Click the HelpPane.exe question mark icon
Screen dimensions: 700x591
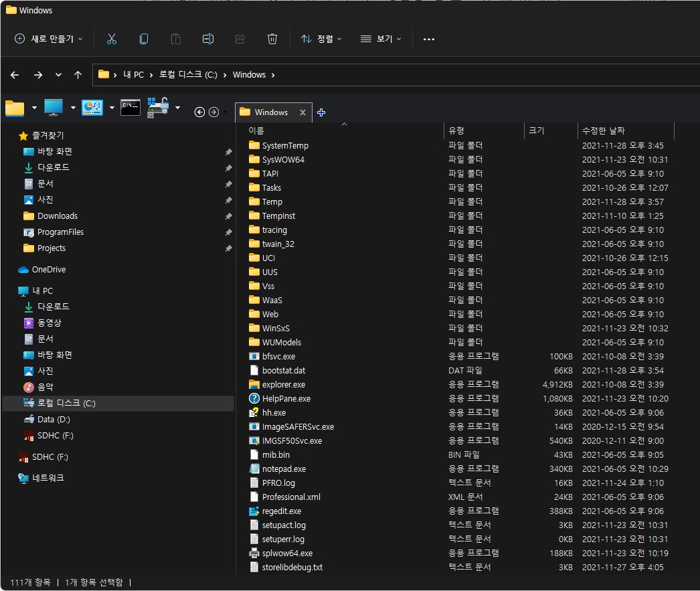tap(254, 399)
